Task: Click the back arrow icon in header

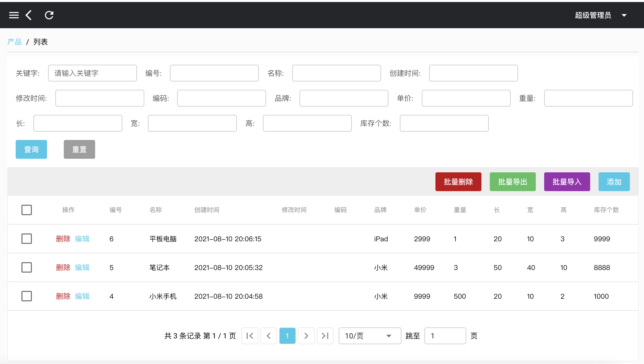Action: (29, 15)
